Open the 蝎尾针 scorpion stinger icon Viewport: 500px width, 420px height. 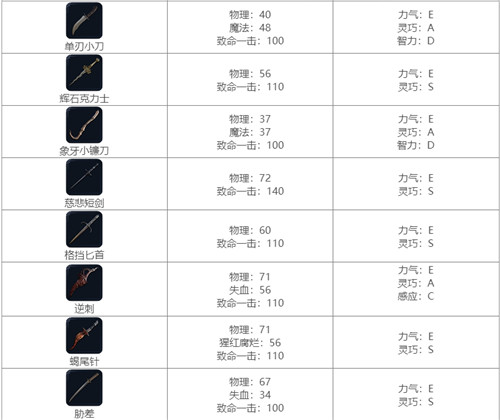tap(84, 335)
